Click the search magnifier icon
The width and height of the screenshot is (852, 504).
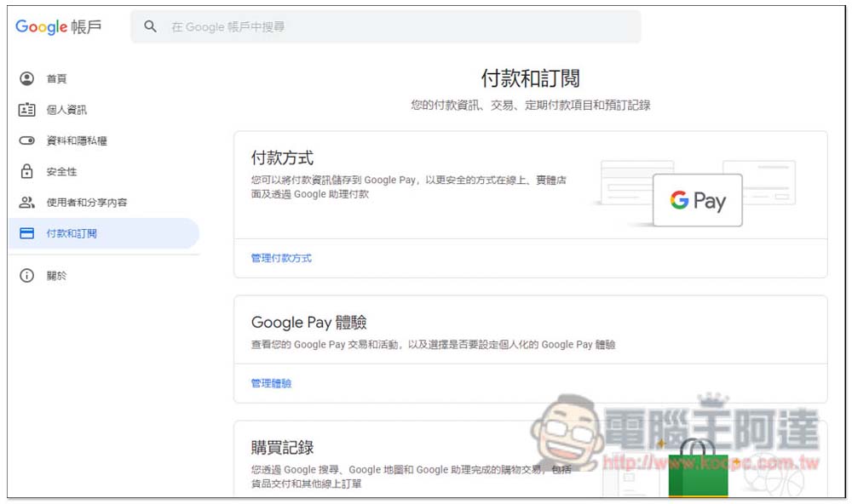coord(151,27)
